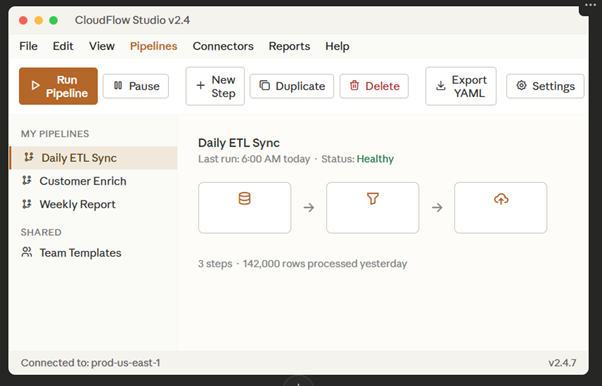Open the File menu
602x386 pixels.
pos(28,46)
